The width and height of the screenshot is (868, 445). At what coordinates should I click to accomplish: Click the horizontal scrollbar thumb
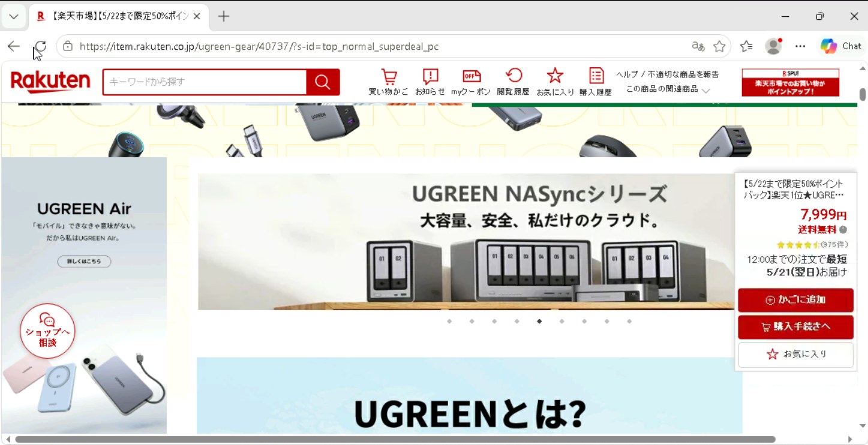pyautogui.click(x=395, y=440)
